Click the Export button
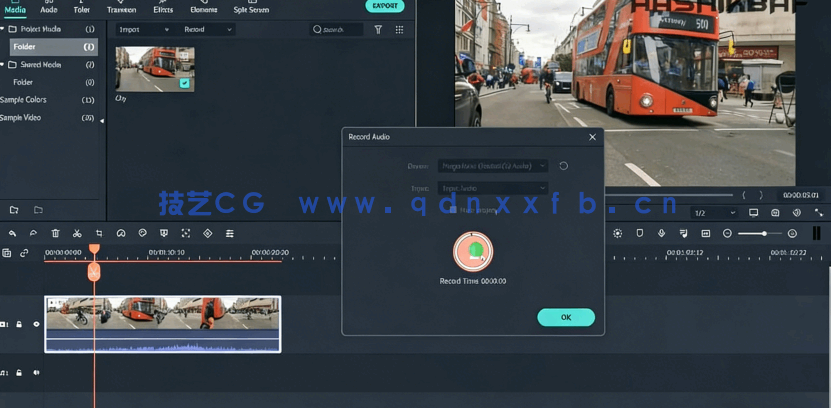This screenshot has width=831, height=408. [385, 6]
